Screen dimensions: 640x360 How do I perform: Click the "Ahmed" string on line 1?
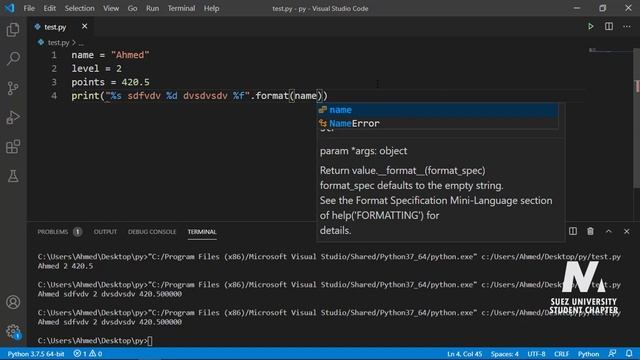pos(130,55)
